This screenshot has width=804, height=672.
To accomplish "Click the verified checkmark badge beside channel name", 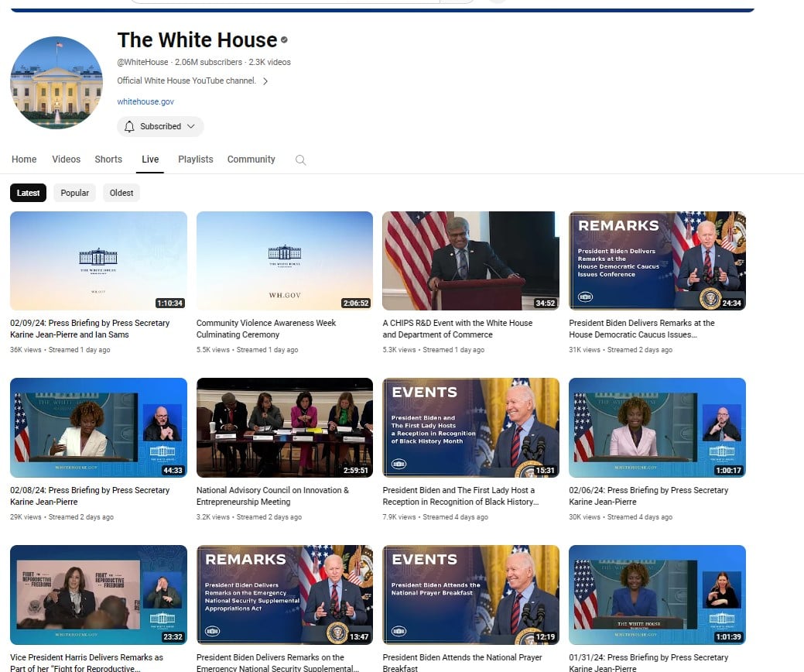I will [284, 40].
